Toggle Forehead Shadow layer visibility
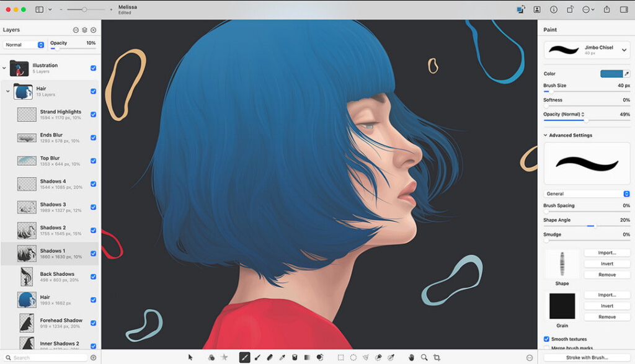Image resolution: width=635 pixels, height=364 pixels. 94,323
